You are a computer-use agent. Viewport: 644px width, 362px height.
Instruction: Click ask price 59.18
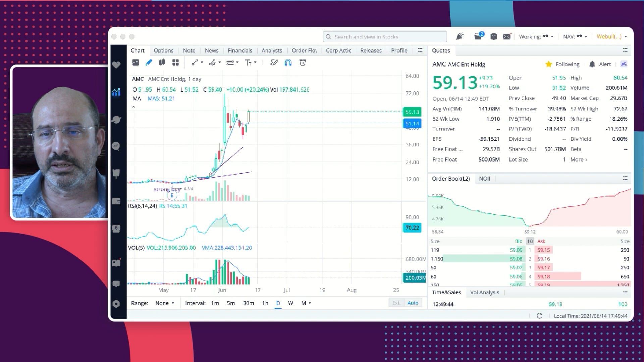coord(544,277)
